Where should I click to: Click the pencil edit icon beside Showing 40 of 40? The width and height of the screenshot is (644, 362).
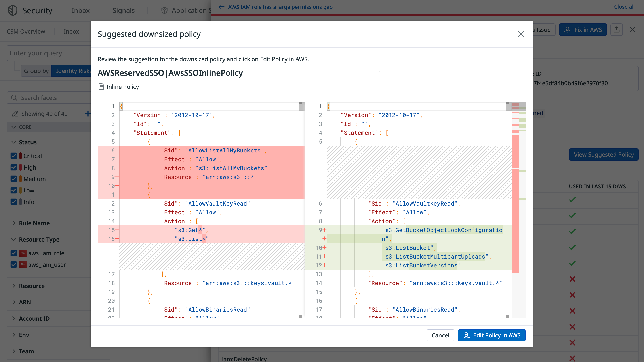click(x=15, y=114)
